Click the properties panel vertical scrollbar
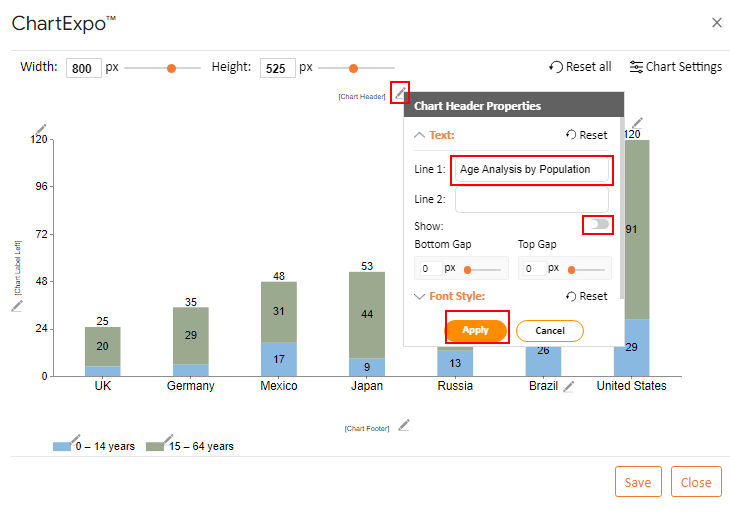The width and height of the screenshot is (730, 516). point(622,207)
